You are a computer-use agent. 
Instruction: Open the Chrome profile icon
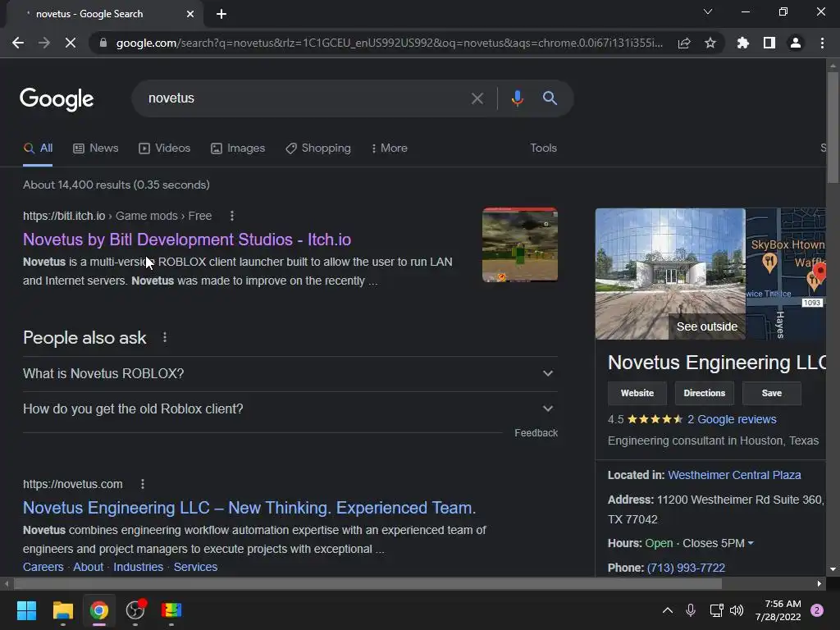(796, 43)
